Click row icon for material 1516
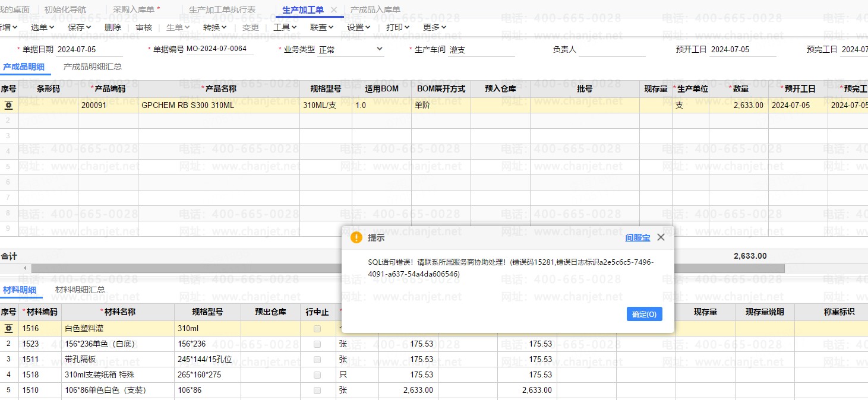This screenshot has height=400, width=868. point(9,328)
